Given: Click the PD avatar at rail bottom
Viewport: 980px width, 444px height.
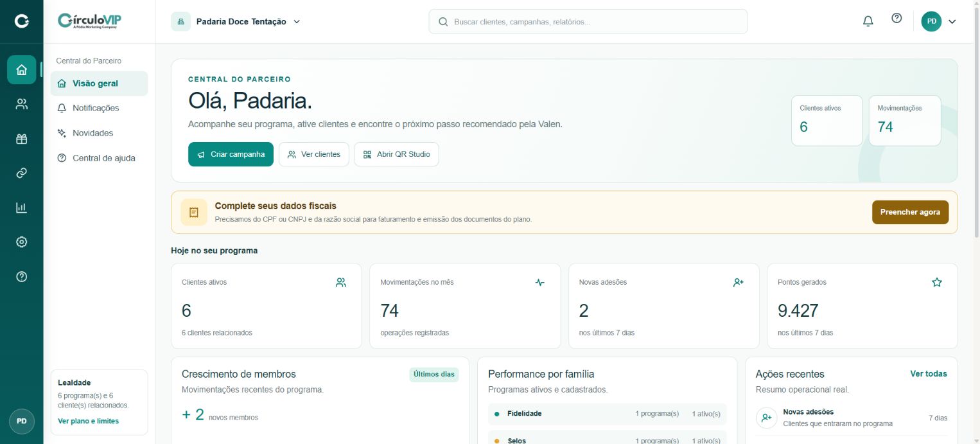Looking at the screenshot, I should (22, 422).
